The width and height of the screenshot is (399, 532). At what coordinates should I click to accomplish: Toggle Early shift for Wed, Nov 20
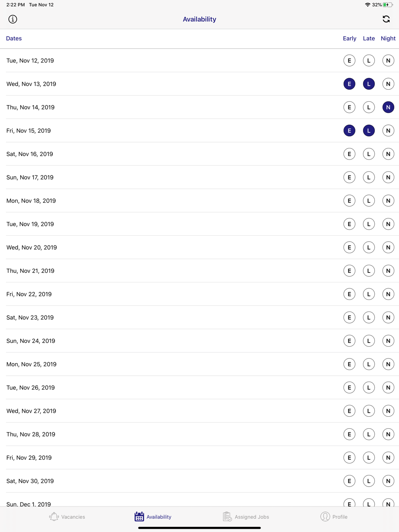tap(350, 247)
